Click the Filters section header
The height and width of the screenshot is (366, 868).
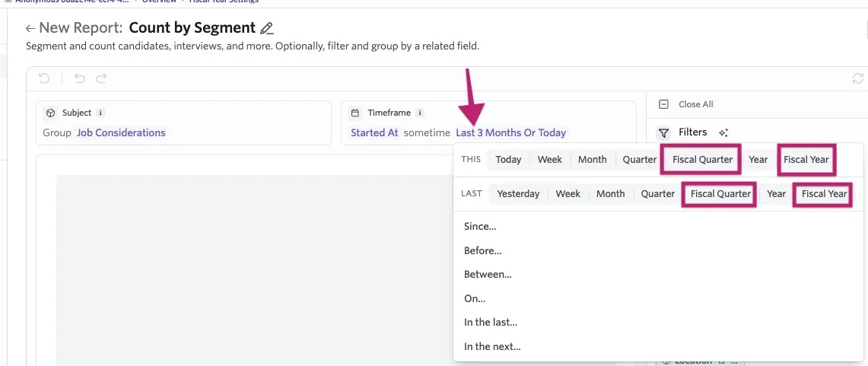click(x=692, y=132)
